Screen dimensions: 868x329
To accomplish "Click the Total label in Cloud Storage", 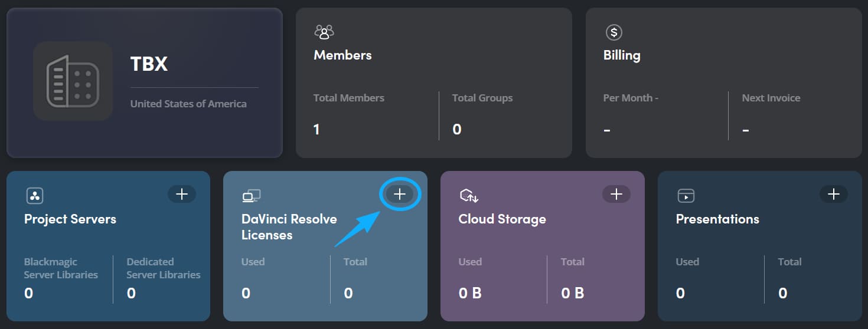I will click(x=573, y=262).
